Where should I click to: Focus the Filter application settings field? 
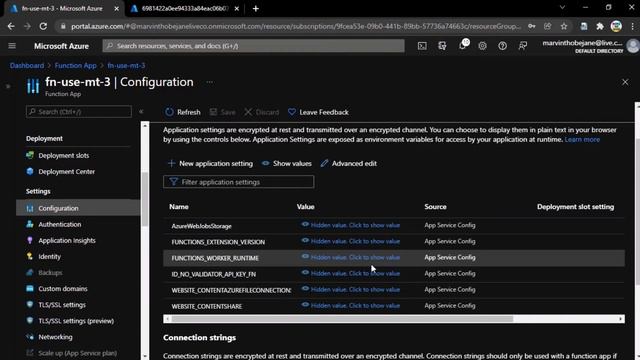(x=239, y=182)
